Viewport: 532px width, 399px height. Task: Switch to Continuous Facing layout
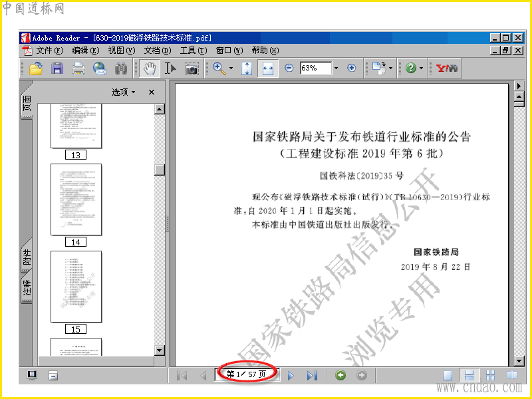(x=490, y=375)
